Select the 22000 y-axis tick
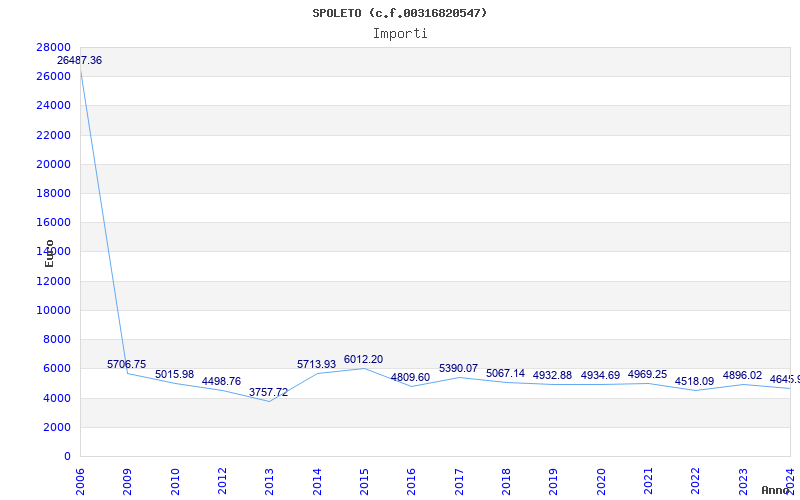The height and width of the screenshot is (500, 800). (54, 135)
